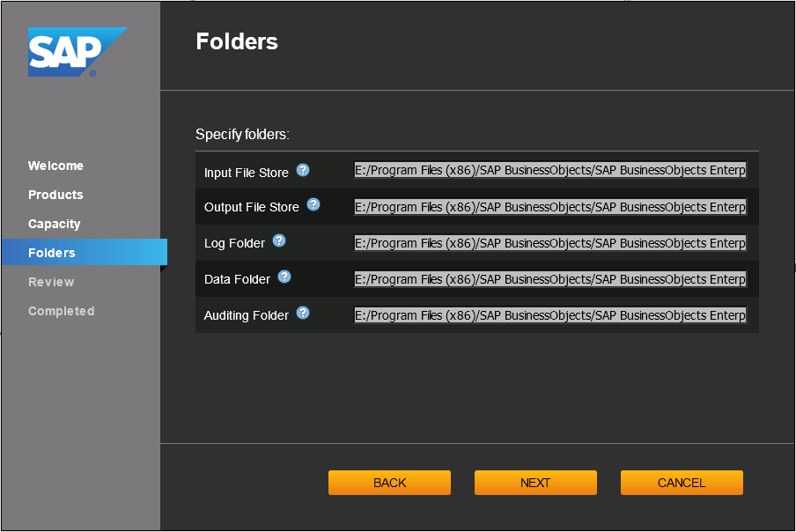Screen dimensions: 796x532
Task: Open help for Output File Store
Action: click(x=313, y=204)
